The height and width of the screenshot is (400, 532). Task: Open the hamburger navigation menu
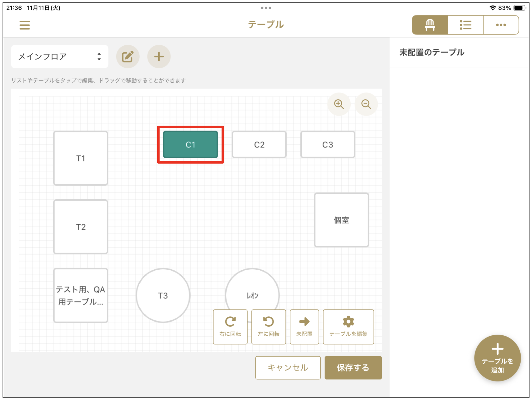(25, 25)
